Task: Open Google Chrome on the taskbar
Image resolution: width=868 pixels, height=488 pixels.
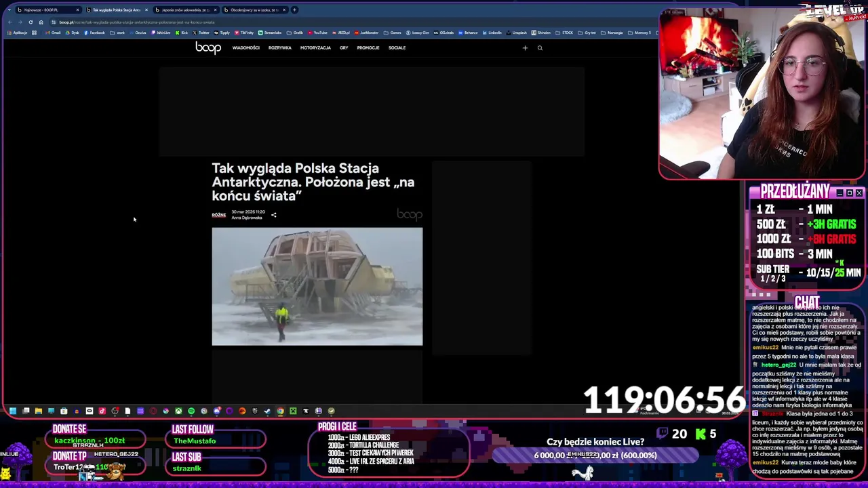Action: [280, 411]
